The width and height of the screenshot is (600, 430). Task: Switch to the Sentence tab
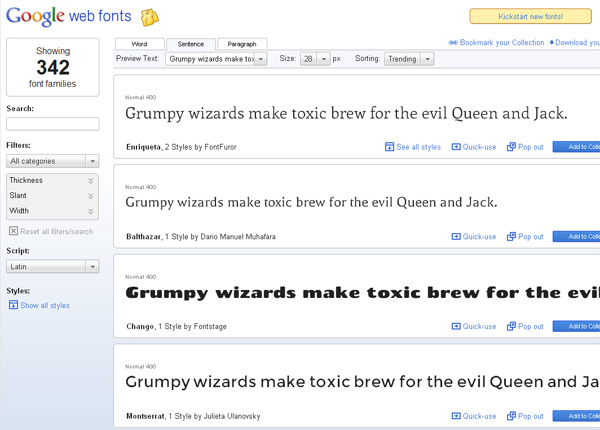(x=191, y=44)
